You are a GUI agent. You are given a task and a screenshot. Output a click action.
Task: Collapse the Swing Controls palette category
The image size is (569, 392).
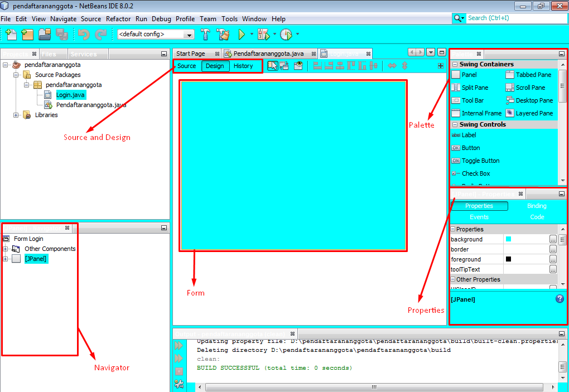[455, 124]
